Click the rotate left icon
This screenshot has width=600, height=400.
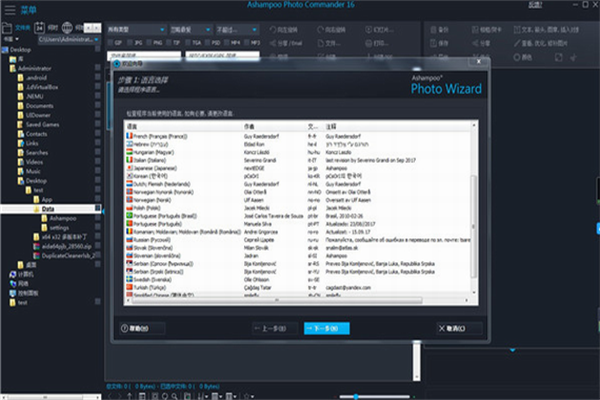[272, 30]
